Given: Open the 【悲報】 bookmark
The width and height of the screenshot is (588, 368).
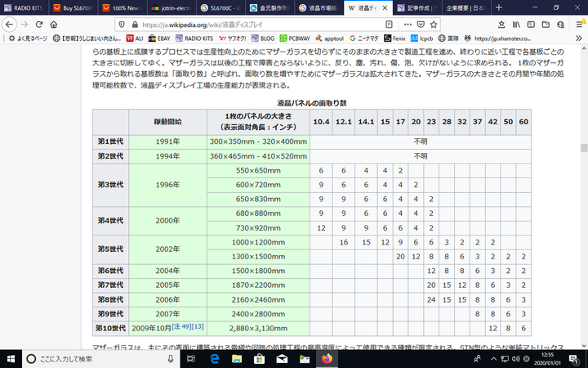Looking at the screenshot, I should click(x=87, y=38).
